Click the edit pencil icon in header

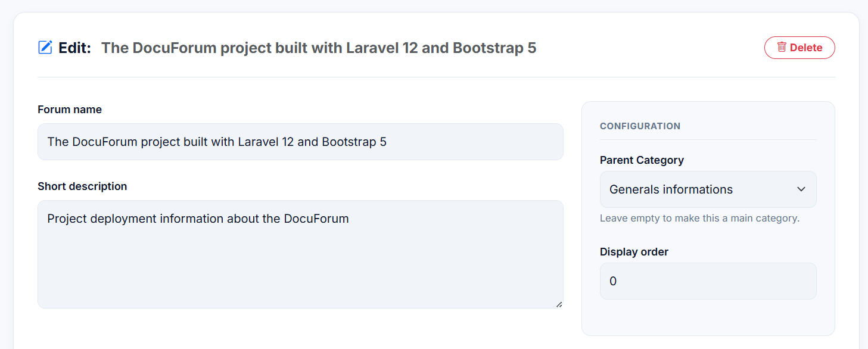point(45,48)
